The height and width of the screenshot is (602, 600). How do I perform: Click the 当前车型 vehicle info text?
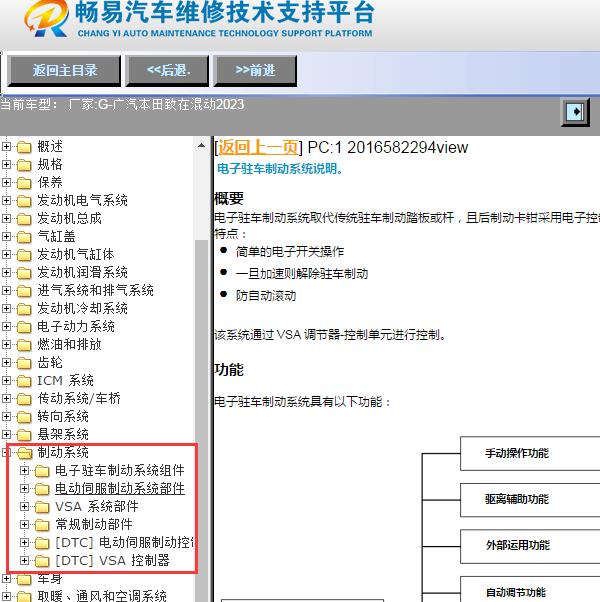[x=122, y=104]
